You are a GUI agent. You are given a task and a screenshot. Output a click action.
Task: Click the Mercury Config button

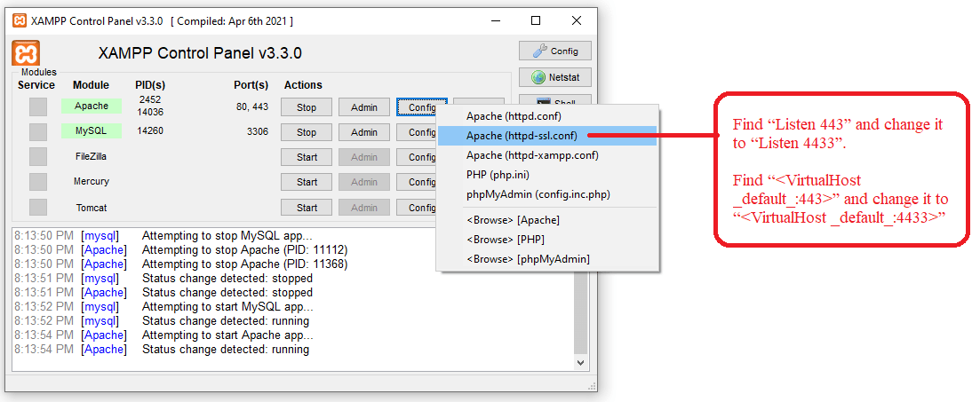click(418, 182)
